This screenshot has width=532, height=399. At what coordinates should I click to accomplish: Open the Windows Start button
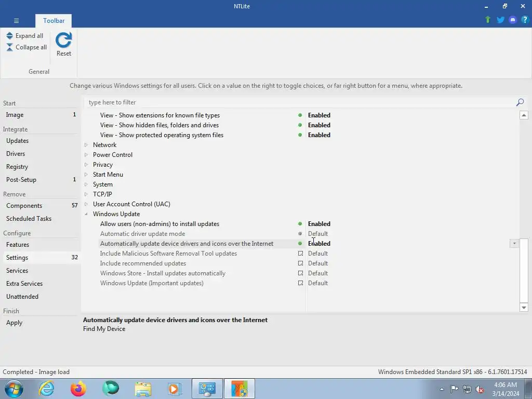pyautogui.click(x=14, y=389)
